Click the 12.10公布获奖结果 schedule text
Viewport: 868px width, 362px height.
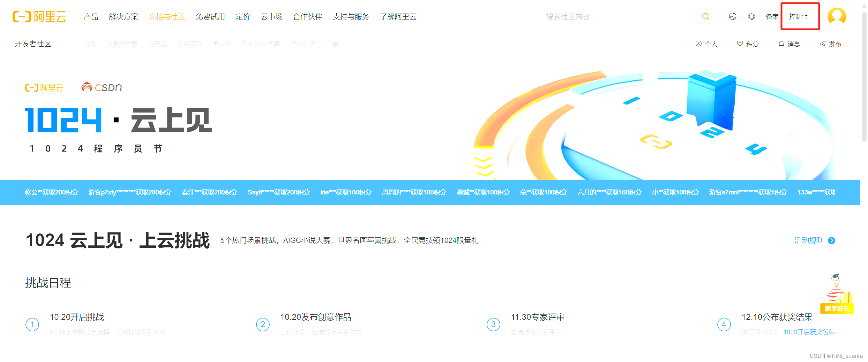pyautogui.click(x=777, y=317)
